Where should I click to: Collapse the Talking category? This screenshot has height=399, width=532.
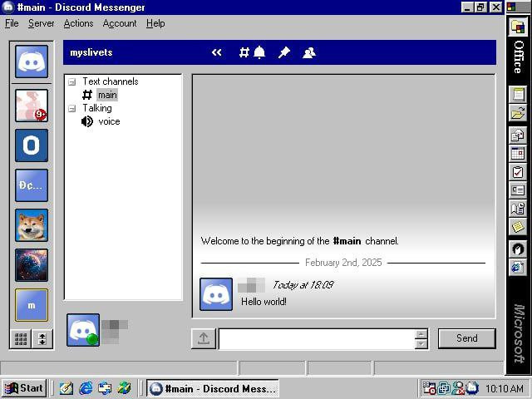point(71,109)
